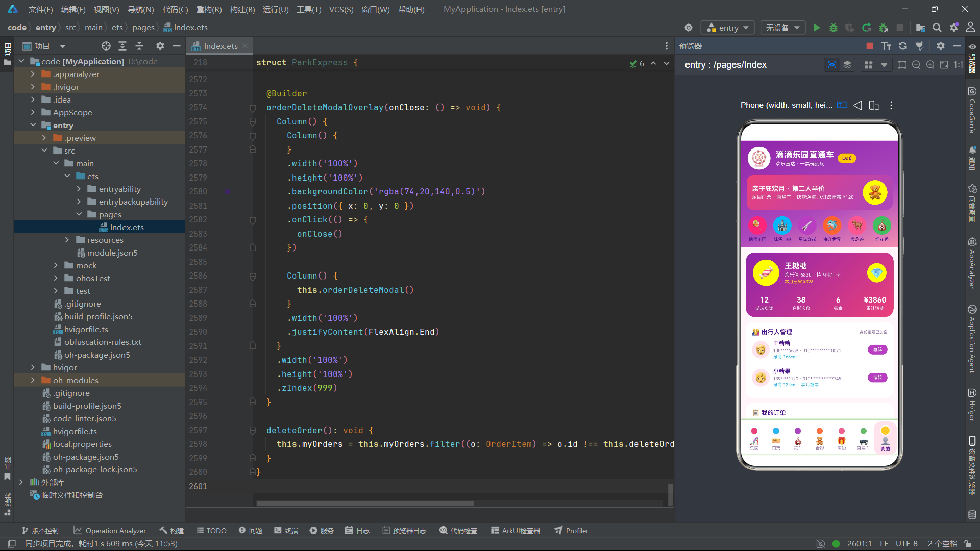980x551 pixels.
Task: Zoom in the preview
Action: tap(930, 65)
